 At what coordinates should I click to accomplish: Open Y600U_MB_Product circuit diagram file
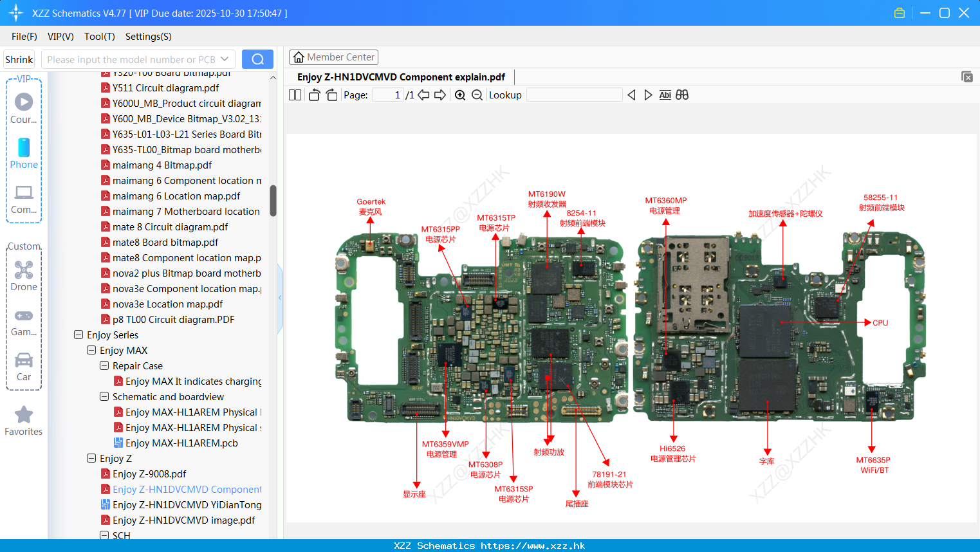[x=187, y=103]
